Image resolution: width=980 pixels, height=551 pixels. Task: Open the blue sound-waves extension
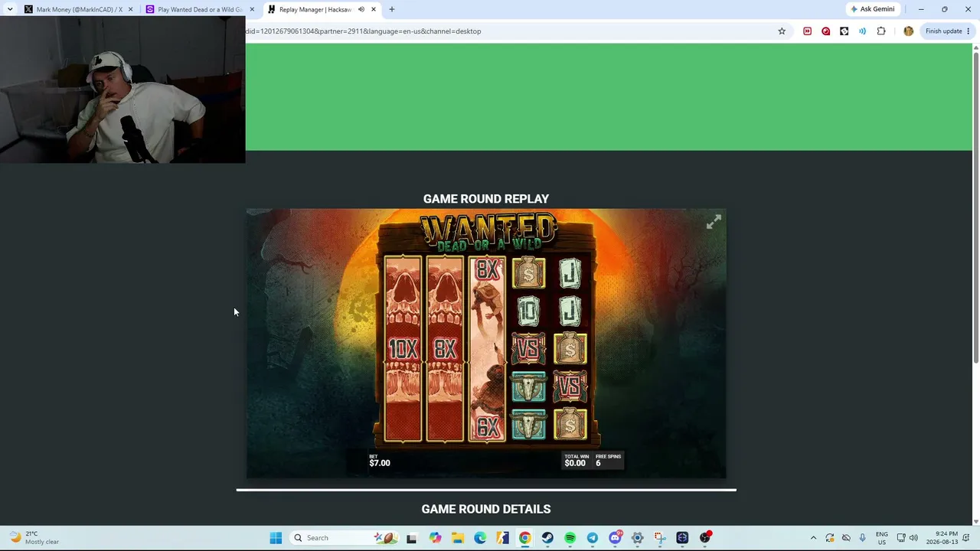pos(862,31)
